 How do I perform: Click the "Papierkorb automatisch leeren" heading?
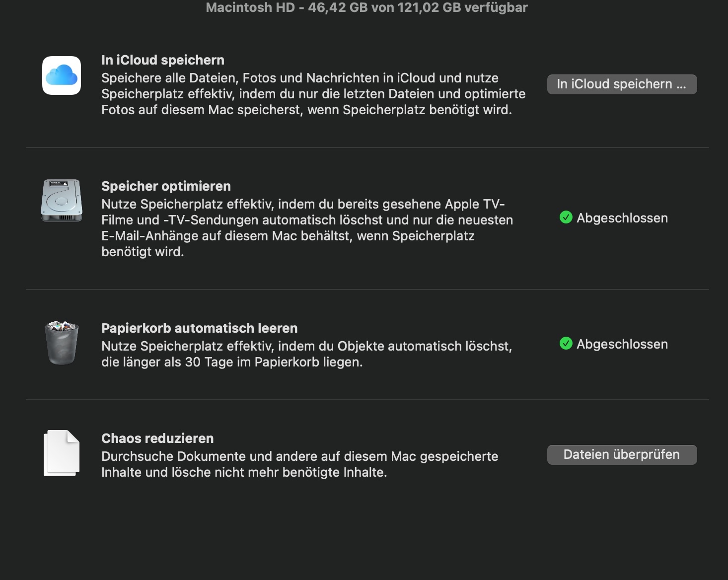pyautogui.click(x=199, y=328)
